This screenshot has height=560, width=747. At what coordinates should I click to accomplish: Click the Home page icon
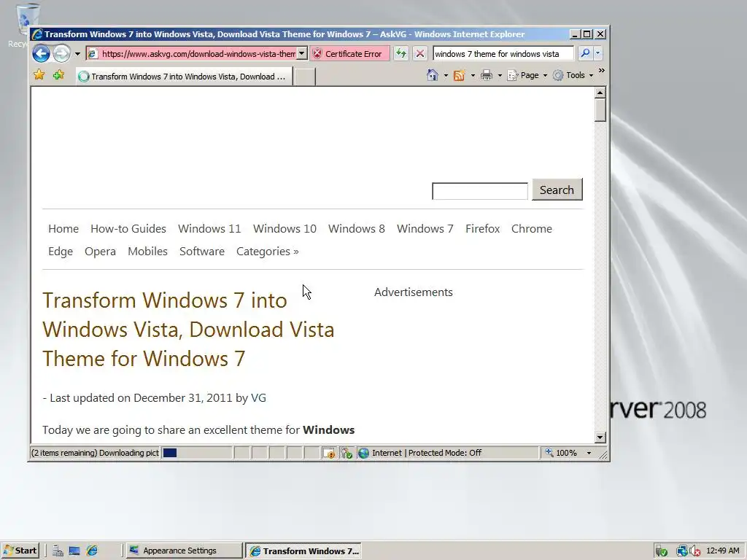coord(432,75)
